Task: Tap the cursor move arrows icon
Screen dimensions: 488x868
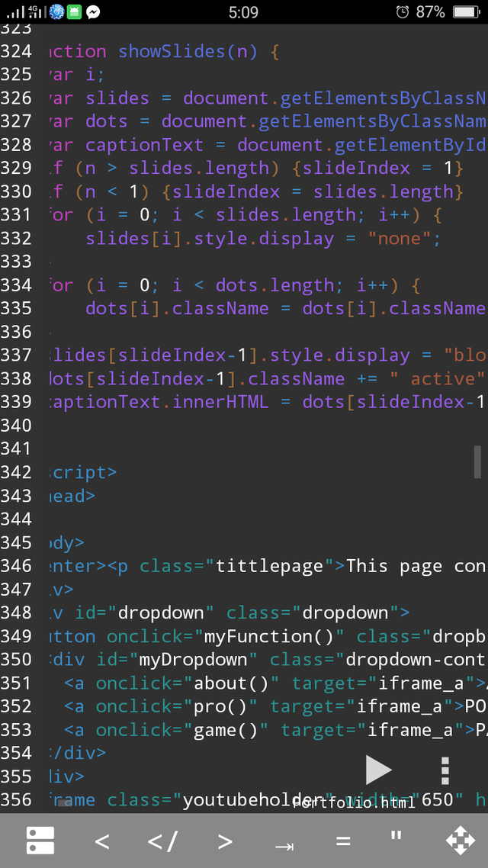Action: pos(461,841)
